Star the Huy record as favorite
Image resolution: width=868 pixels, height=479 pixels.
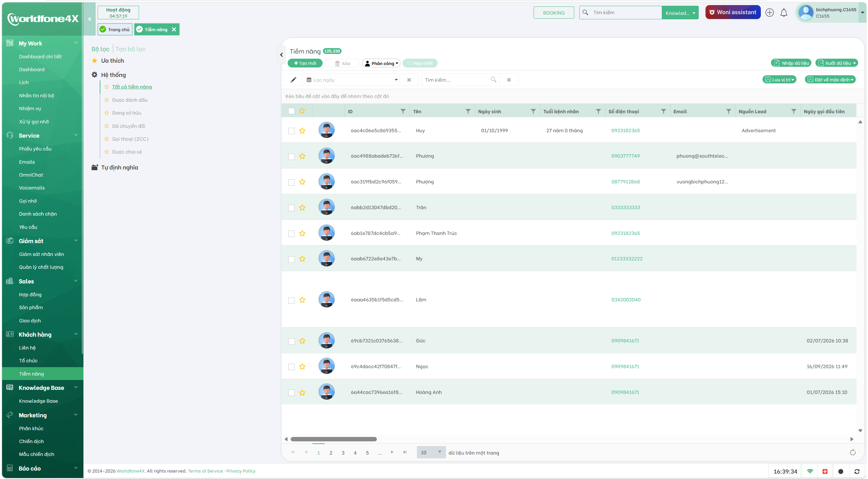pyautogui.click(x=302, y=131)
